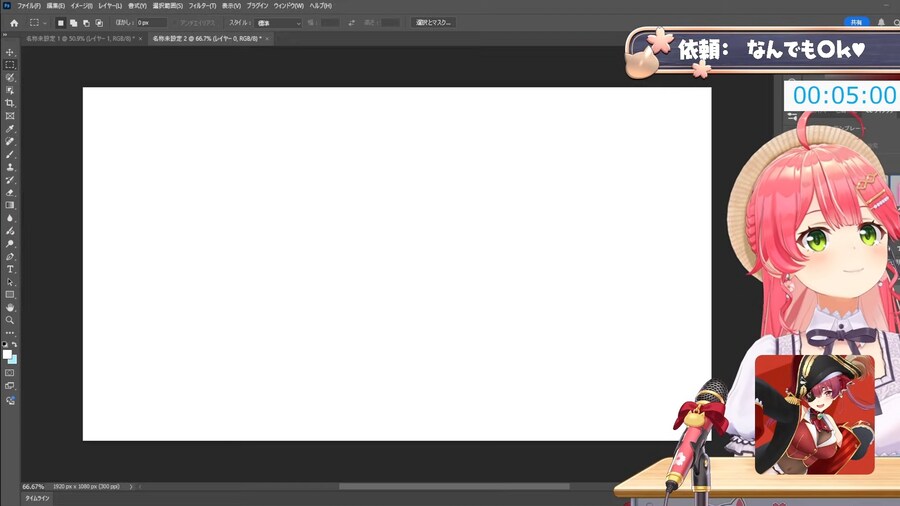The image size is (900, 506).
Task: Open the Edit Toolbar three-dots menu
Action: 10,333
